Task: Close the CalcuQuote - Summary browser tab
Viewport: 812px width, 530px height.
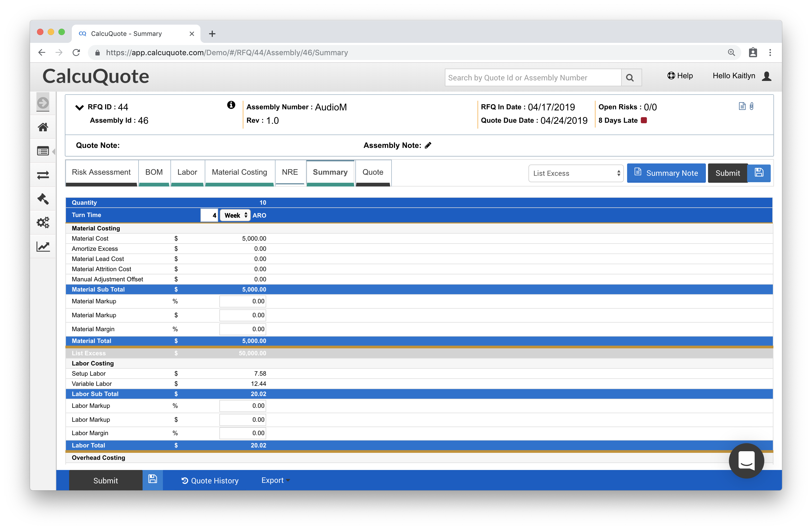Action: click(x=191, y=34)
